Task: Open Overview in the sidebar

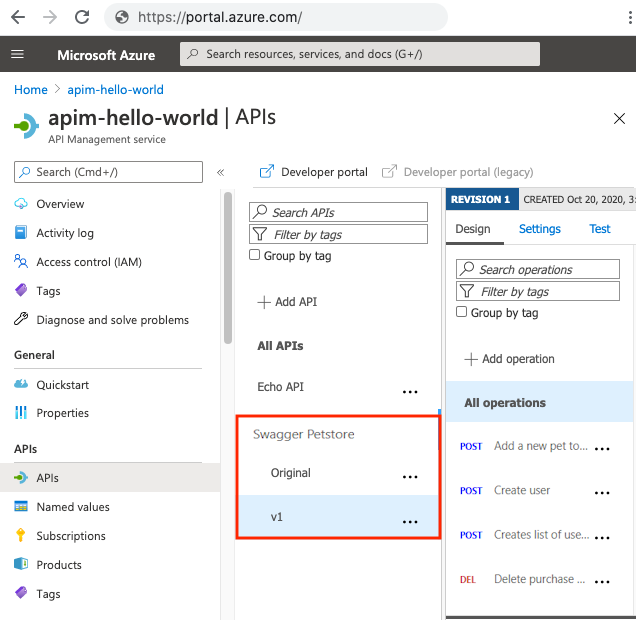Action: coord(60,204)
